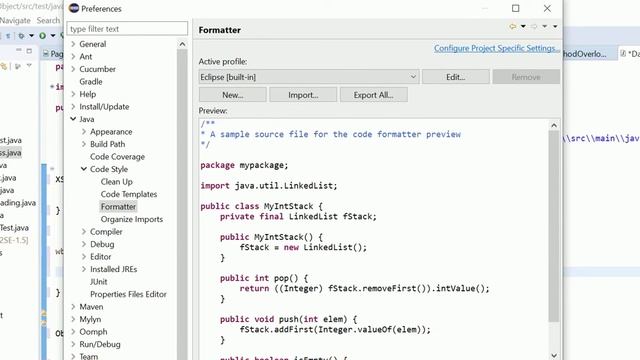Select ading.java file in Package Explorer
Image resolution: width=640 pixels, height=360 pixels.
[18, 203]
